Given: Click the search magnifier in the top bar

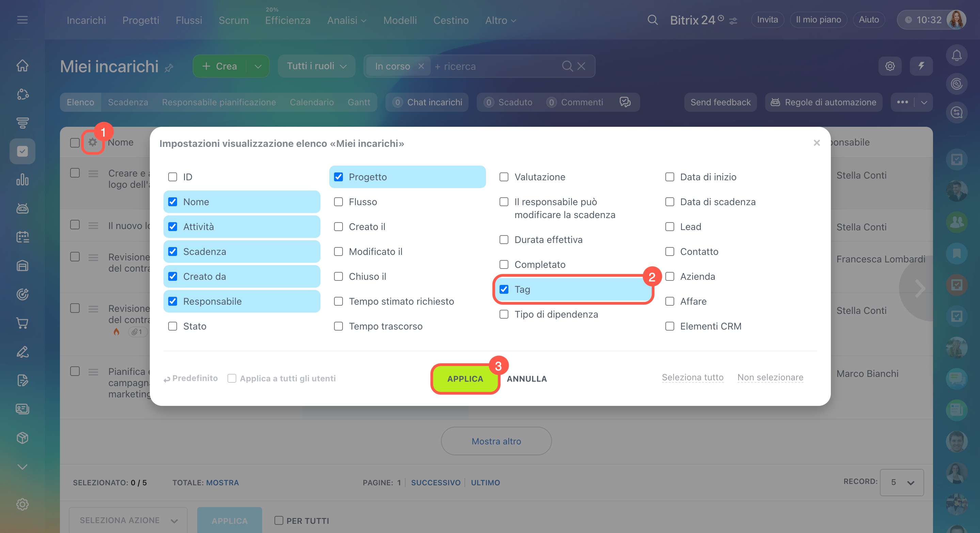Looking at the screenshot, I should [652, 20].
